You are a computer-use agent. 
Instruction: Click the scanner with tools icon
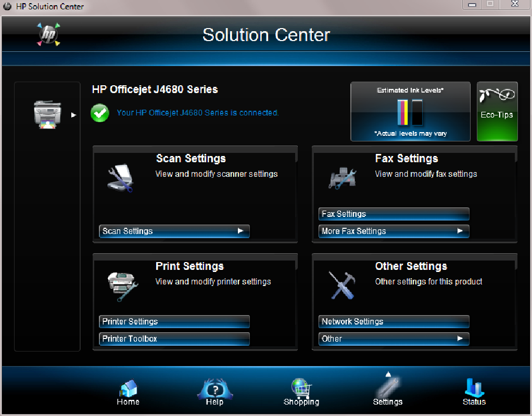click(x=120, y=178)
